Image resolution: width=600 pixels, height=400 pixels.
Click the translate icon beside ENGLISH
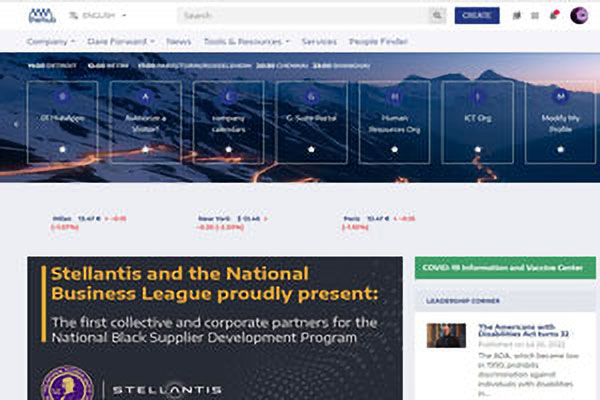(x=73, y=15)
